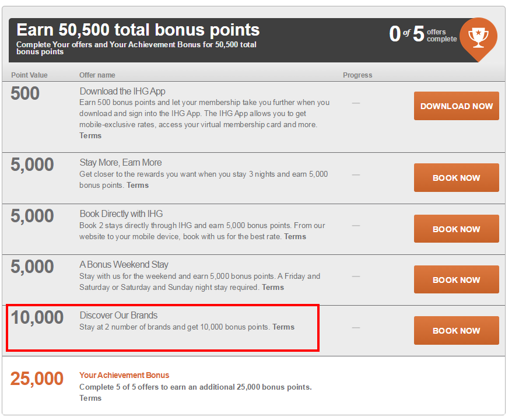
Task: Click the DOWNLOAD NOW button
Action: pos(457,106)
